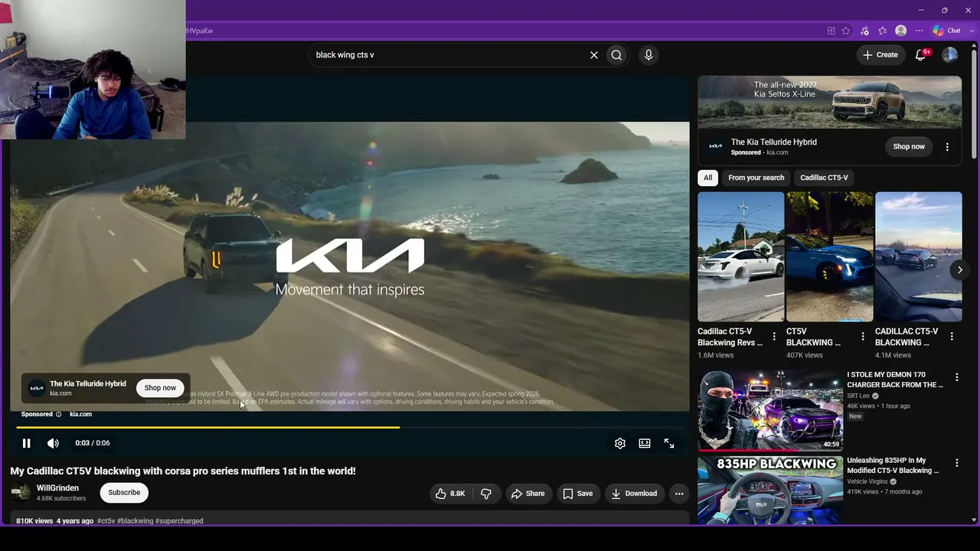Open the browser apps grid icon

click(x=831, y=31)
